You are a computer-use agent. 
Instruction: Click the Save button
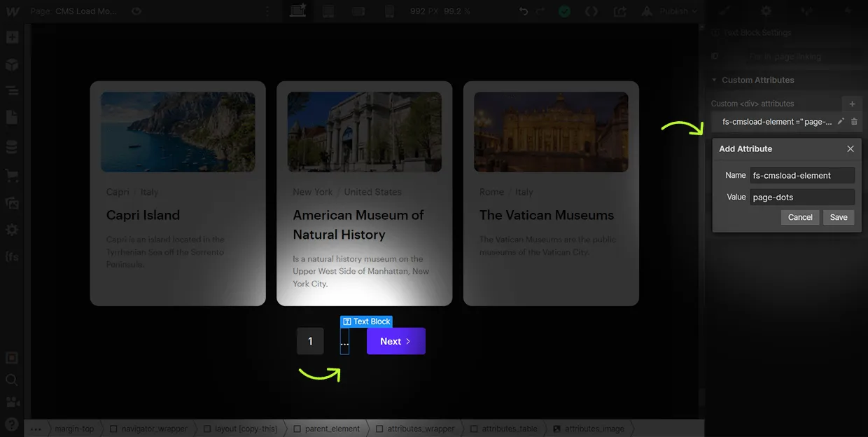click(839, 217)
